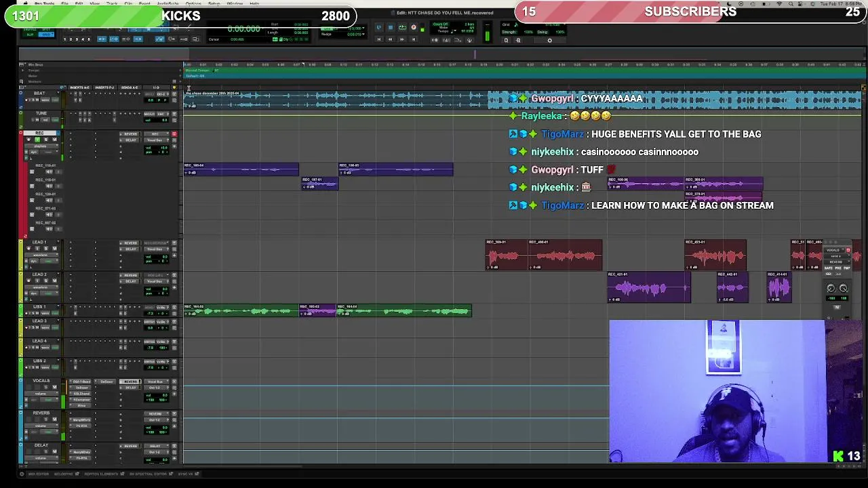Mute the REC track
The width and height of the screenshot is (868, 488).
click(x=54, y=140)
